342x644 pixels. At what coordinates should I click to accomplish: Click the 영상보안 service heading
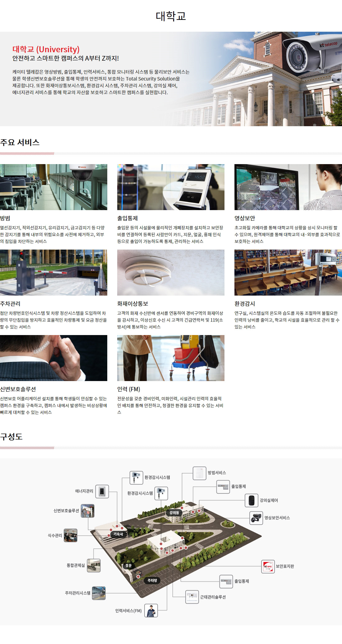point(245,218)
